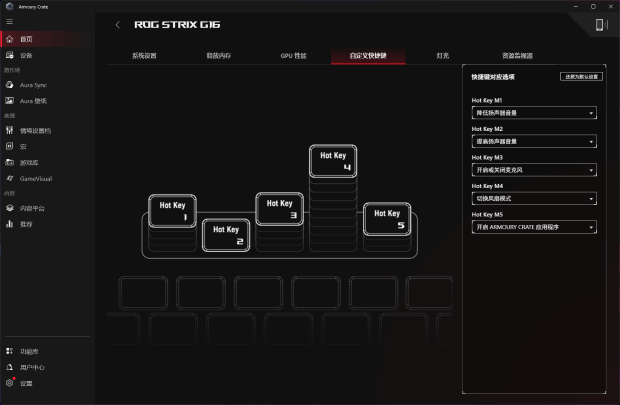Viewport: 620px width, 405px height.
Task: Expand the Hot Key M3 microphone dropdown
Action: pyautogui.click(x=534, y=170)
